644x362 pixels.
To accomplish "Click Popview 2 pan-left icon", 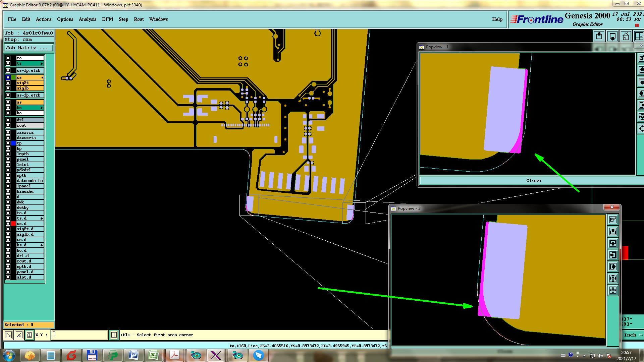I will pyautogui.click(x=613, y=255).
